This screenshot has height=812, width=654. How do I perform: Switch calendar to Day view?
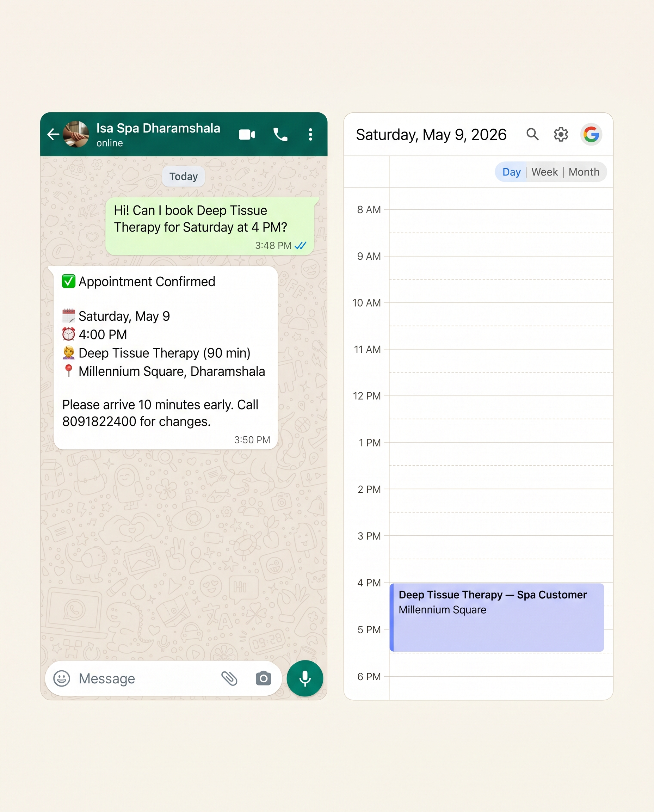click(511, 172)
